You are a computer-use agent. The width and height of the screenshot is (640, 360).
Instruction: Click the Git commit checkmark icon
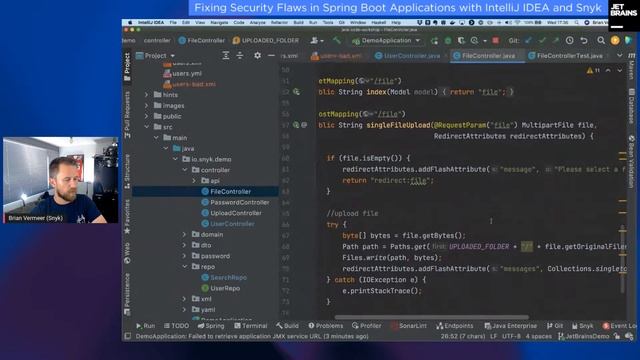[542, 40]
